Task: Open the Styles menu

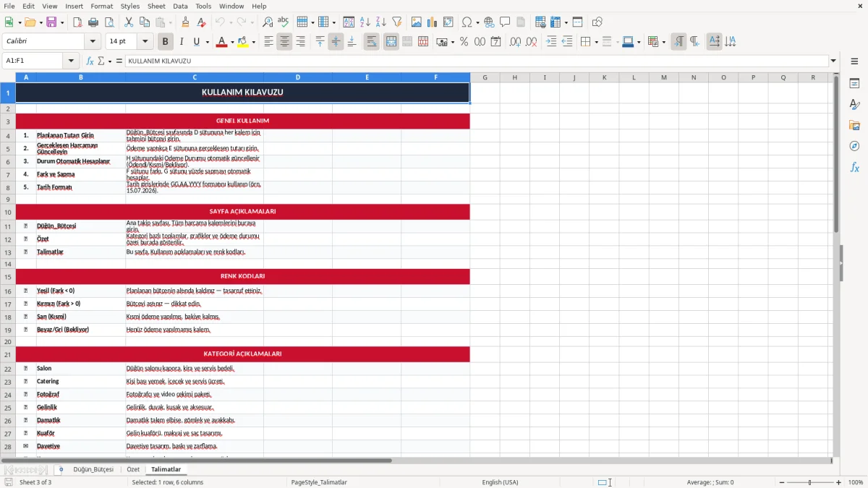Action: [130, 6]
